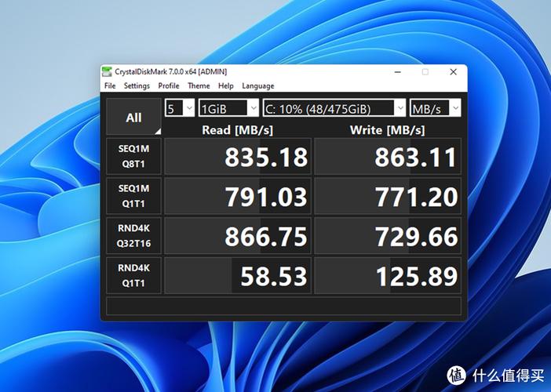Open the Theme menu
Image resolution: width=551 pixels, height=392 pixels.
(x=199, y=86)
